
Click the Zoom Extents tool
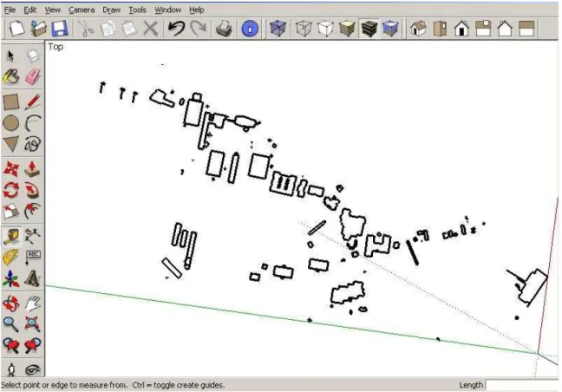[x=33, y=324]
